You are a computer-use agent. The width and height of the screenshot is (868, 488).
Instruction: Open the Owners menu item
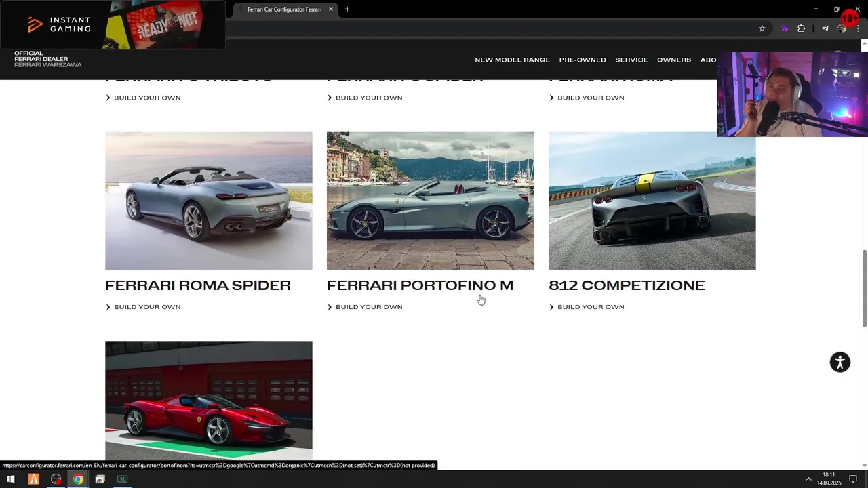click(x=674, y=60)
